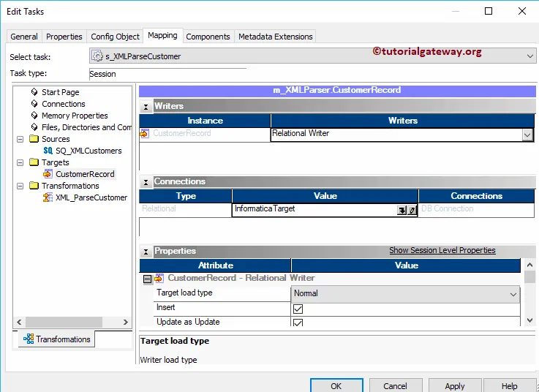Click the Start Page diamond icon

click(x=34, y=92)
